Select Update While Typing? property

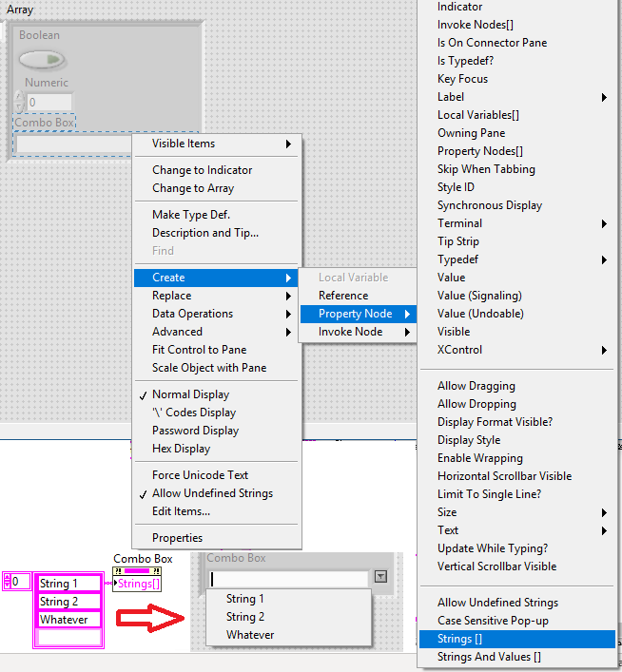[x=516, y=548]
